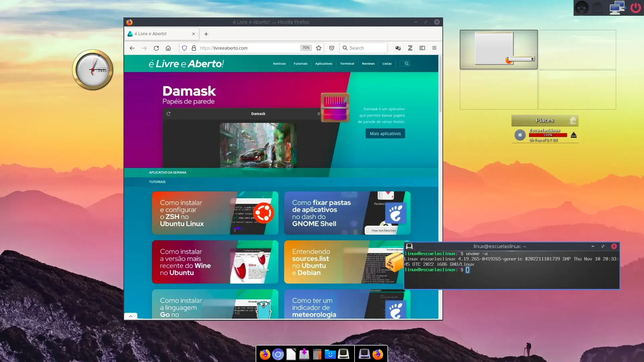This screenshot has width=644, height=362.
Task: Open 'Como fixar pastas de aplicativos' card
Action: [x=347, y=213]
